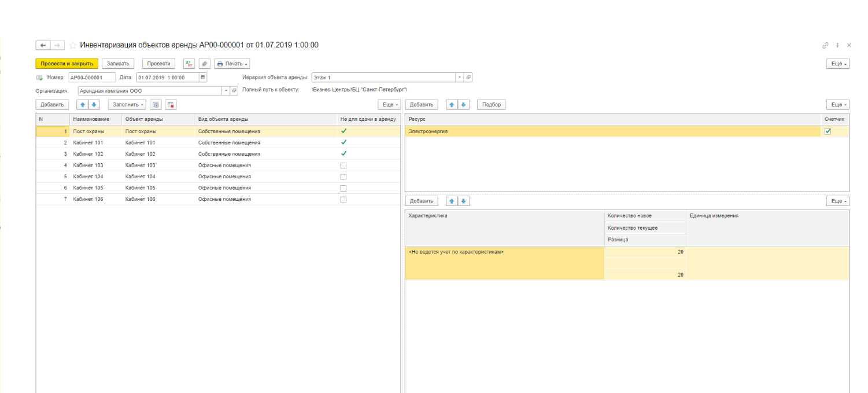This screenshot has width=868, height=393.
Task: Move rental object row up with arrow
Action: click(x=83, y=105)
